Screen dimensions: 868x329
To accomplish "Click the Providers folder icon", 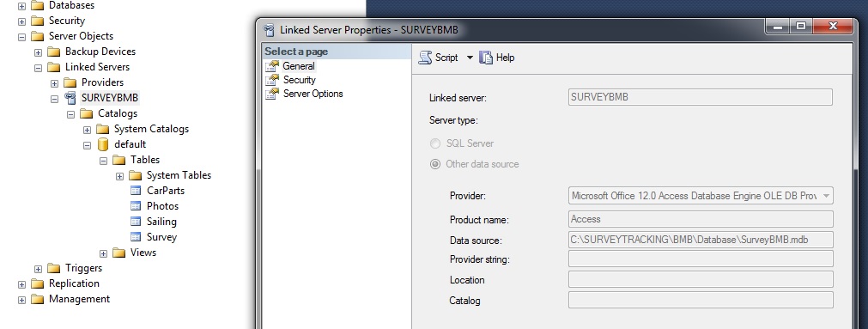I will (70, 83).
